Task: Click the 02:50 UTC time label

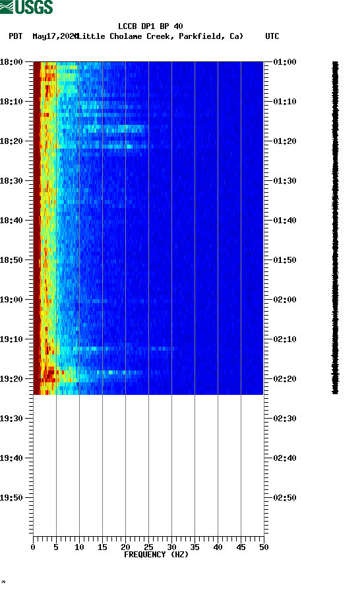Action: click(285, 498)
